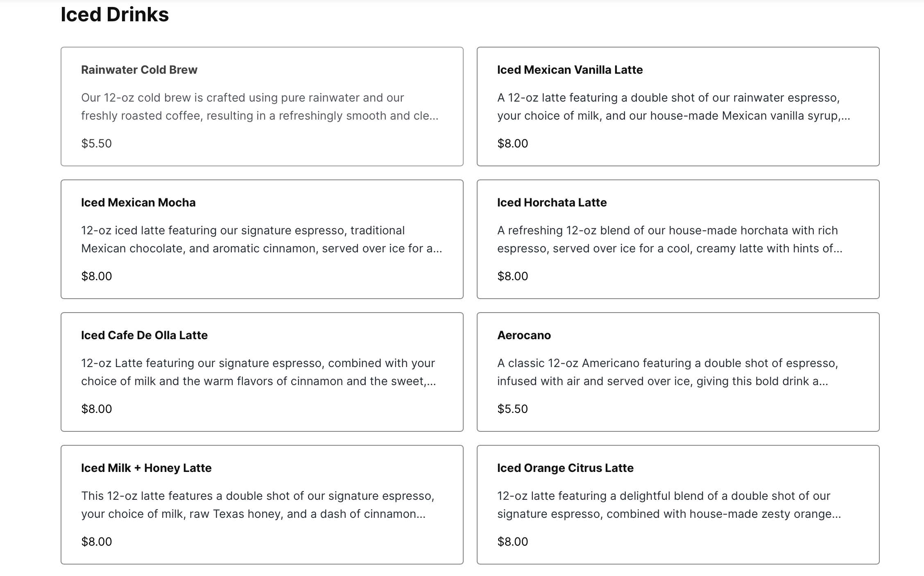Click the Aerocano drink card
Viewport: 924px width, 576px height.
(678, 372)
